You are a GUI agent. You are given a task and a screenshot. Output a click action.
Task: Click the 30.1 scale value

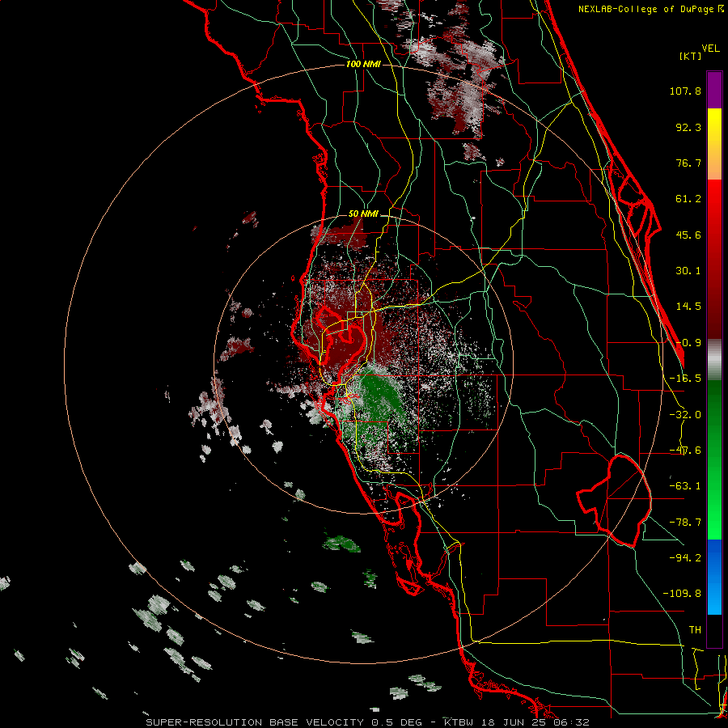688,271
